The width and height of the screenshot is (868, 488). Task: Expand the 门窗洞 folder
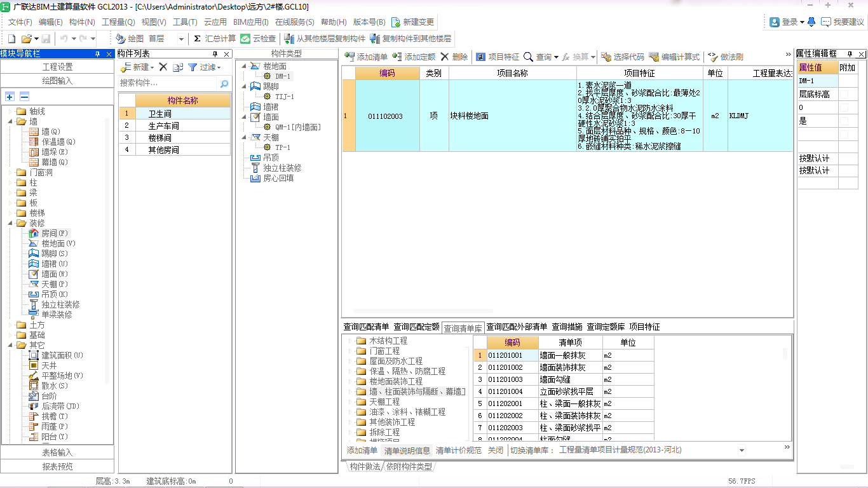pos(11,172)
